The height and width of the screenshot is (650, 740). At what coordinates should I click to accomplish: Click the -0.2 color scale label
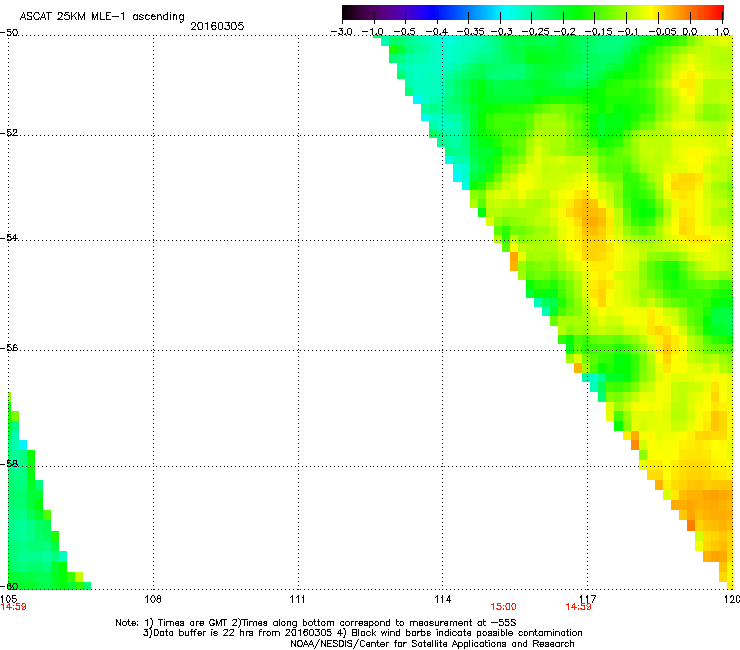tap(565, 32)
